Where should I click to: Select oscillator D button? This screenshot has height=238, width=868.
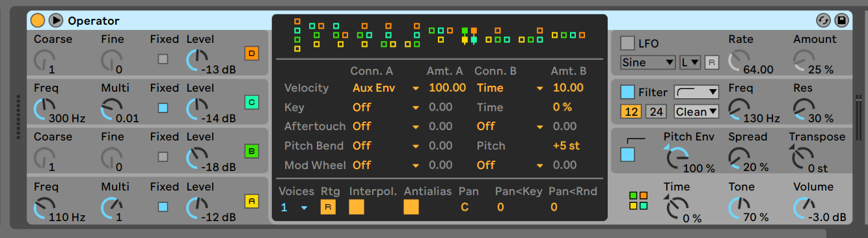(251, 53)
